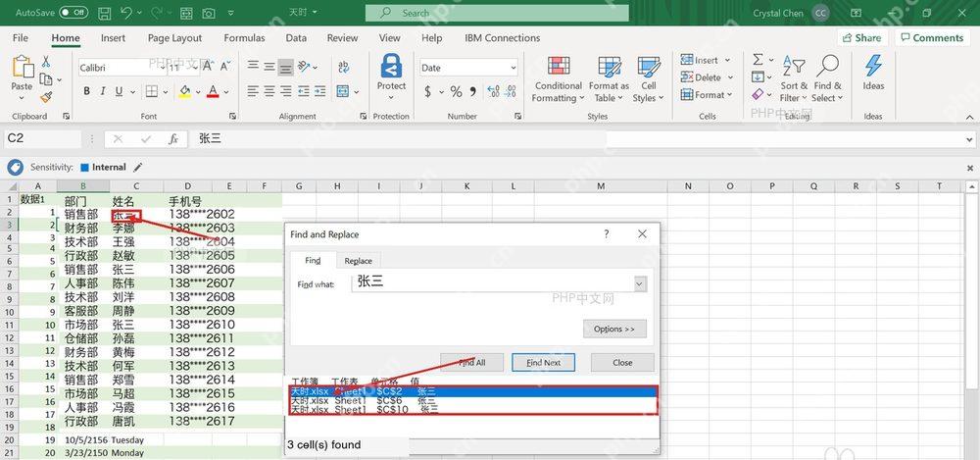Click the Find what input field
980x460 pixels.
[x=498, y=282]
